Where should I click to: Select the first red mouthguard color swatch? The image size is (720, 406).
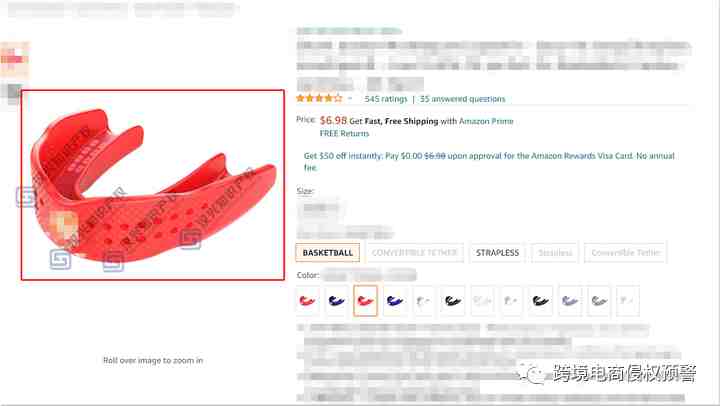(307, 301)
